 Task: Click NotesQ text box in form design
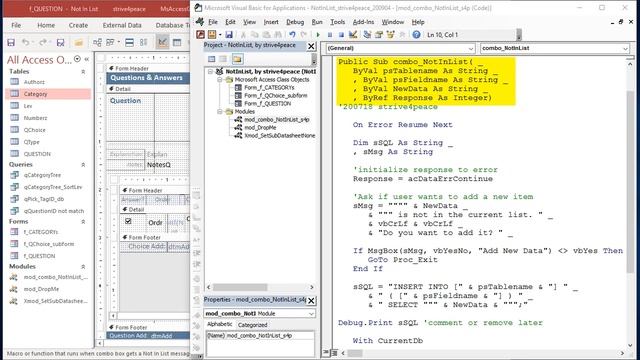click(167, 165)
